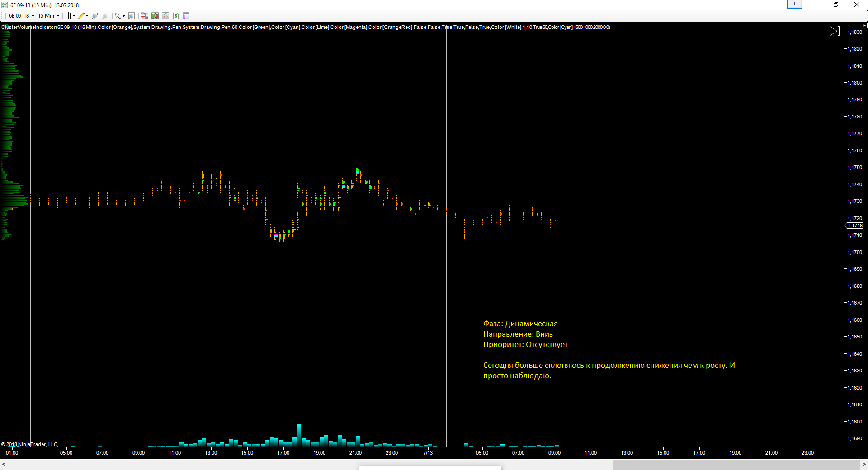
Task: Click the F fixed-scale button
Action: point(864,25)
